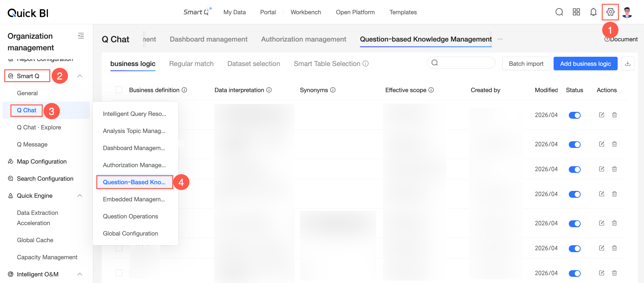
Task: Collapse the Smart Q section chevron
Action: [x=80, y=76]
